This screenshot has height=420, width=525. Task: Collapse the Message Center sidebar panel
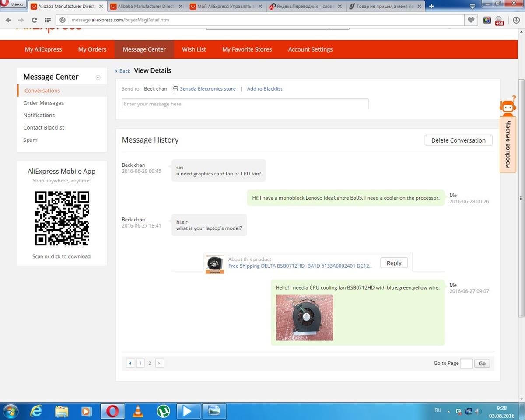(x=98, y=77)
